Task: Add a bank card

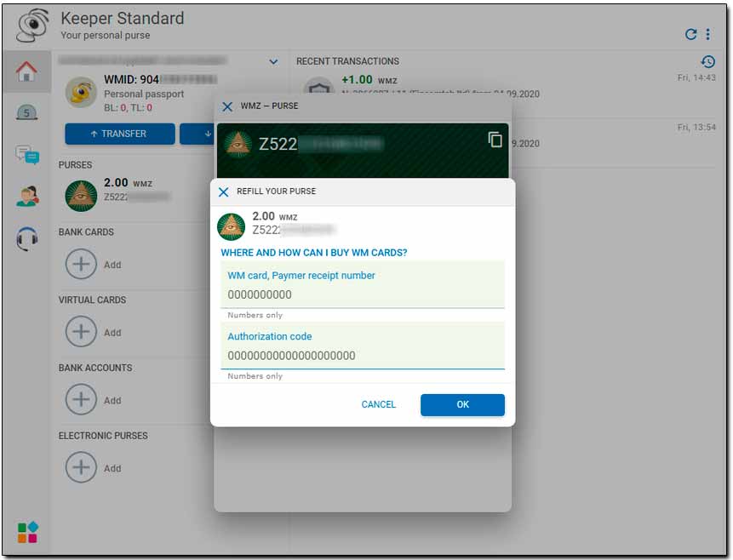Action: click(x=81, y=264)
